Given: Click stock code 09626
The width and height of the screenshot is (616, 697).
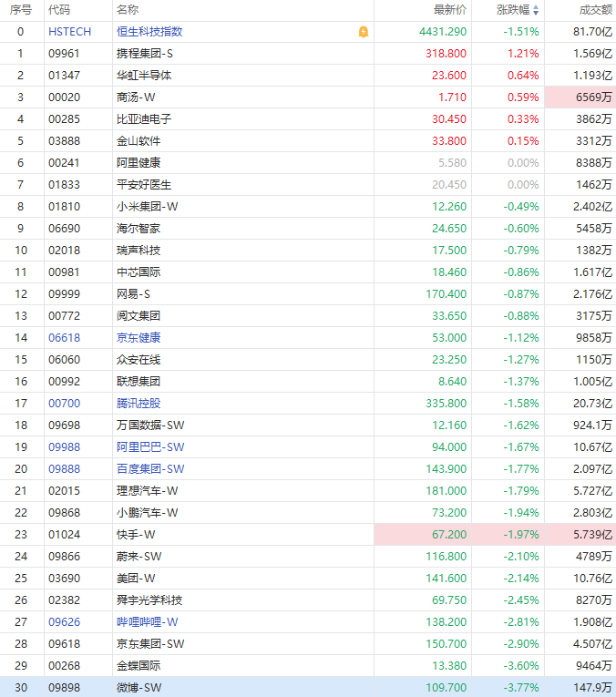Looking at the screenshot, I should coord(65,622).
